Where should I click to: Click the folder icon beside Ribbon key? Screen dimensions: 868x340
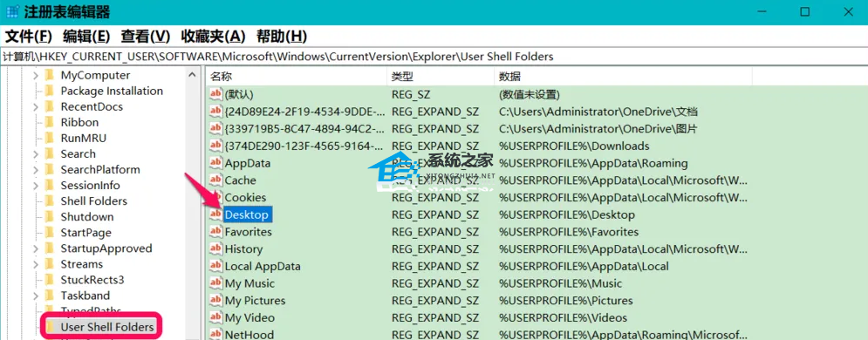[x=49, y=122]
